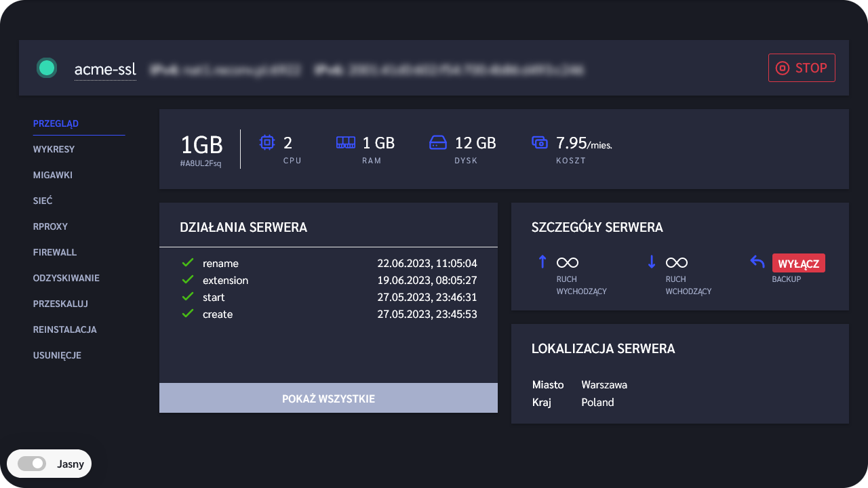868x488 pixels.
Task: Click the cost money icon
Action: click(540, 142)
